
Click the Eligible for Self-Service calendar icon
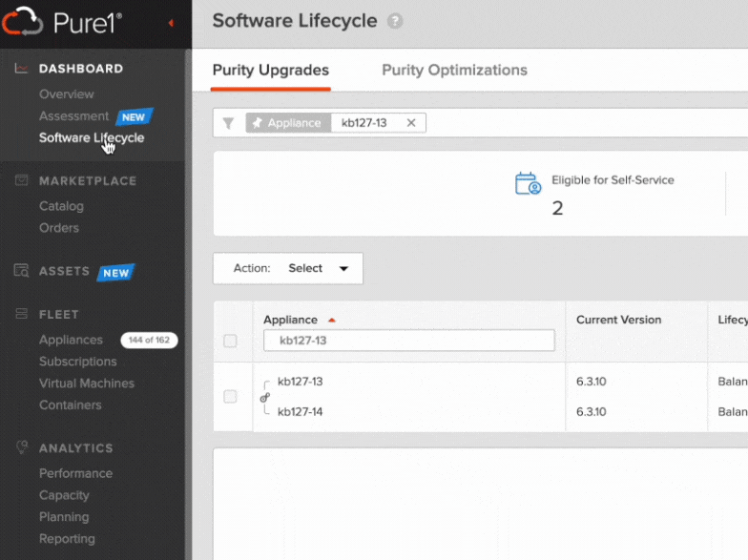529,183
